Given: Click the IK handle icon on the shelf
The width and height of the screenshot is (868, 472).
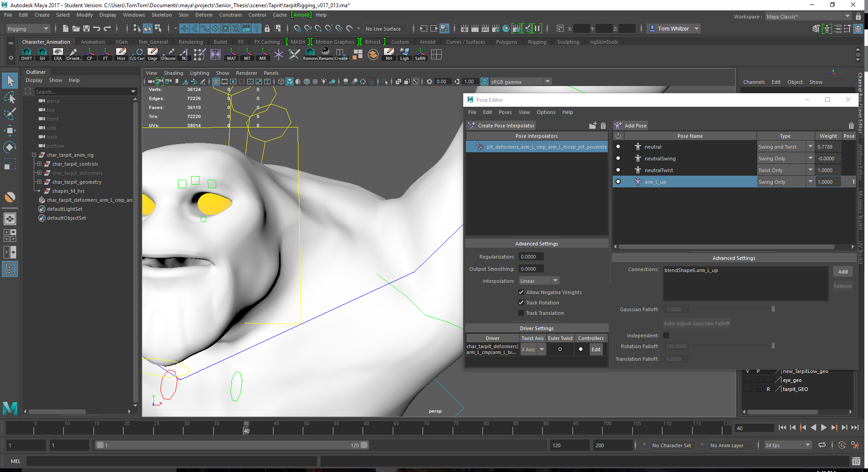Looking at the screenshot, I should (x=184, y=54).
